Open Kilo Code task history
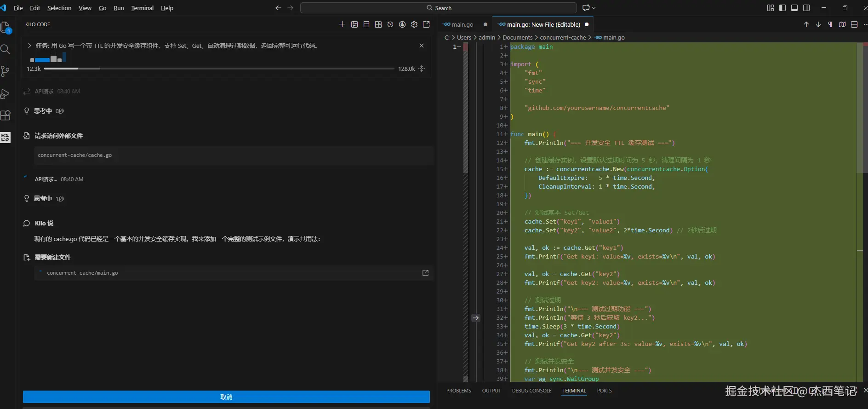Image resolution: width=868 pixels, height=409 pixels. [390, 24]
